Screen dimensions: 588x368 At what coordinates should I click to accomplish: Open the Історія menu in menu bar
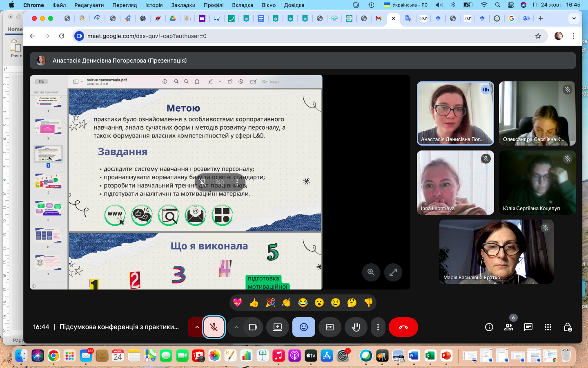coord(154,5)
